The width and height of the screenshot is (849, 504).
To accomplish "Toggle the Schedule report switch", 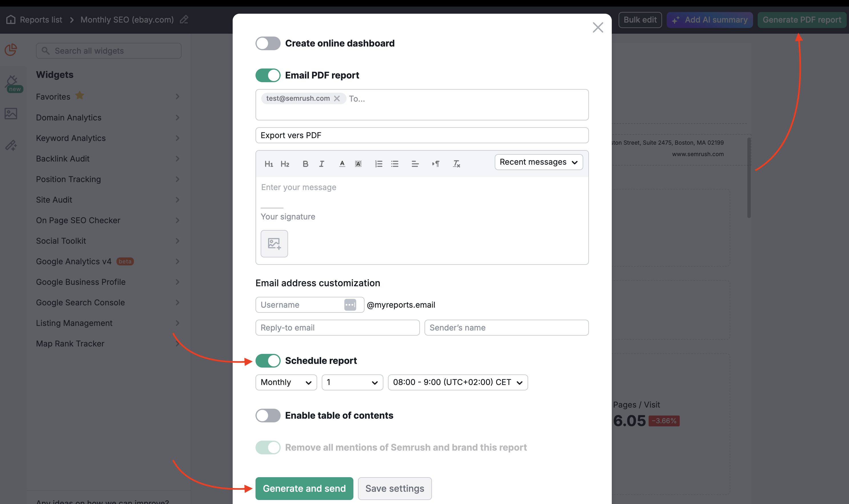I will click(x=268, y=361).
